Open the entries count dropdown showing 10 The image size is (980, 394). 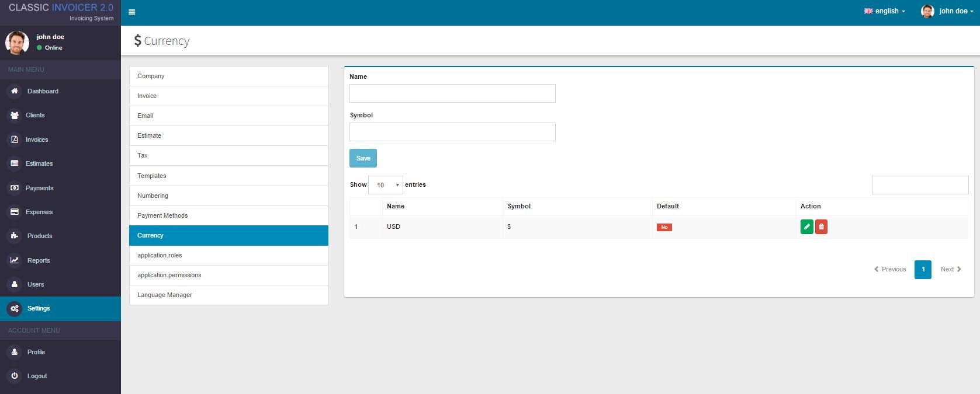coord(386,185)
